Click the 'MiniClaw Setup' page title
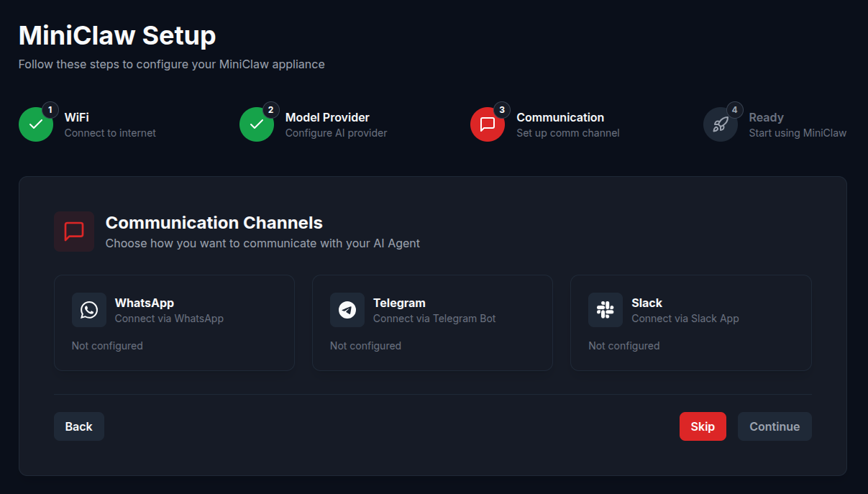The image size is (868, 494). click(x=117, y=35)
